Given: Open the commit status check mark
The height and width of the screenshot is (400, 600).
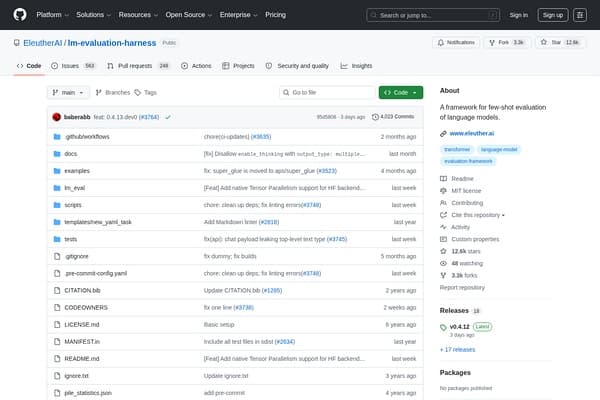Looking at the screenshot, I should click(168, 117).
